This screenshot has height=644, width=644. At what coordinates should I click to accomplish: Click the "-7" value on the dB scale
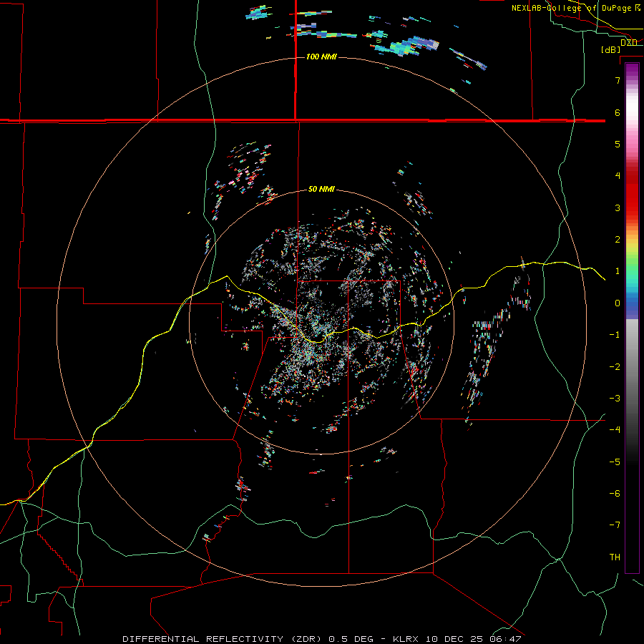pos(615,525)
